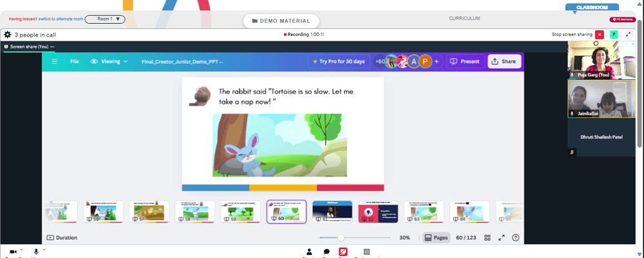Select slide thumbnail 64
The width and height of the screenshot is (644, 258).
point(469,212)
